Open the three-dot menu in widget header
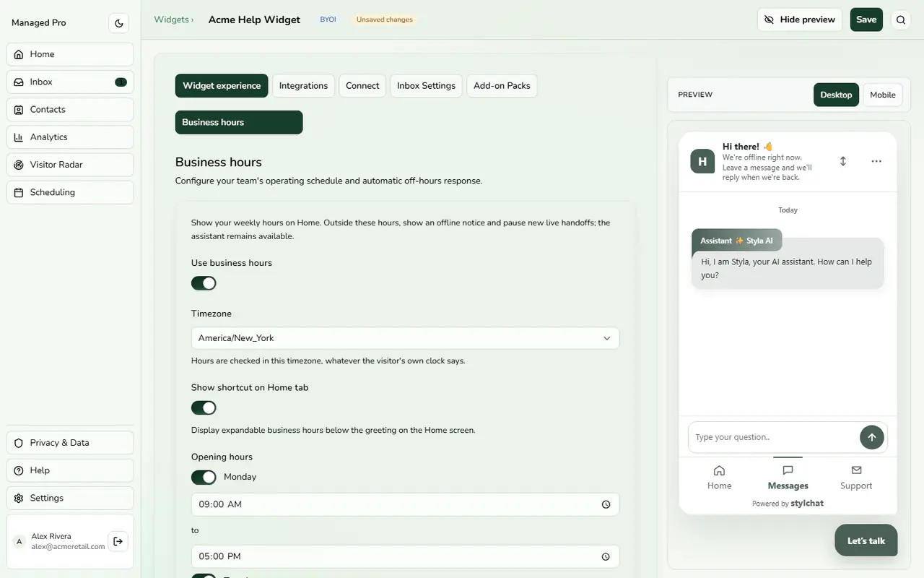 pyautogui.click(x=876, y=161)
